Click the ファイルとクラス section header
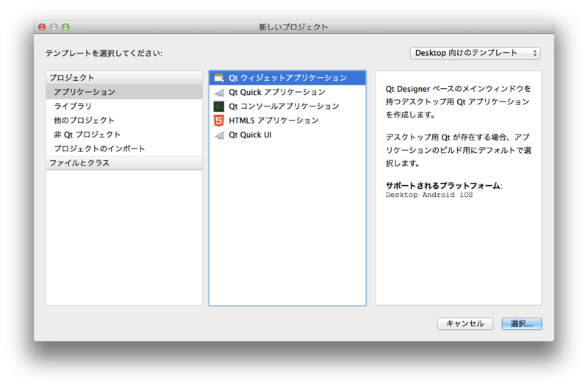Image resolution: width=588 pixels, height=388 pixels. pyautogui.click(x=124, y=163)
